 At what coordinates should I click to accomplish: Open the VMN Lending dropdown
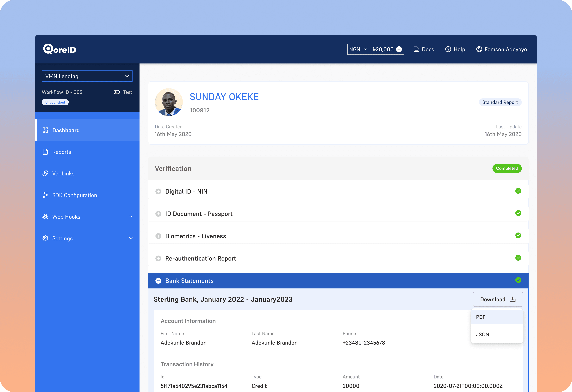[x=87, y=76]
